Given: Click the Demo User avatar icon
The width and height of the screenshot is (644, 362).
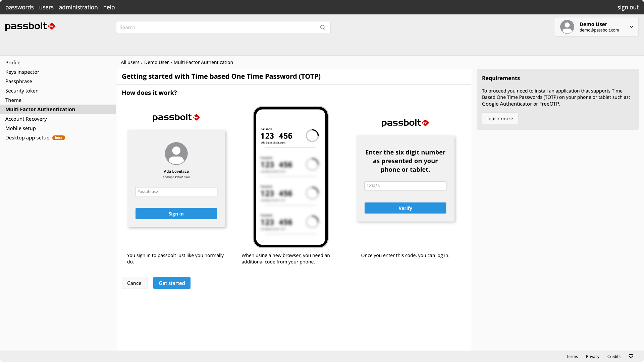Looking at the screenshot, I should coord(567,27).
